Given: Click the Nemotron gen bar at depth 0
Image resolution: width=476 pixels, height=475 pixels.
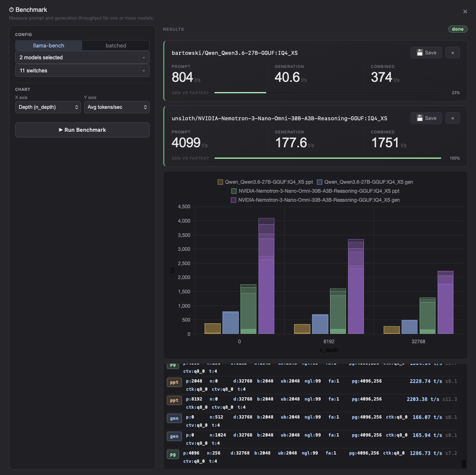Looking at the screenshot, I should (x=266, y=276).
